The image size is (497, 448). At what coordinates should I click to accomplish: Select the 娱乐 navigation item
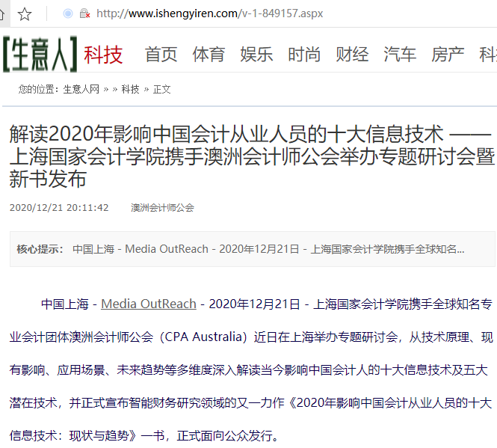click(256, 55)
